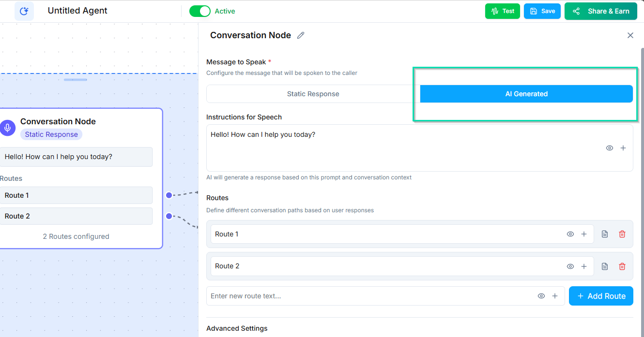Open the document icon next to Route 1
Image resolution: width=644 pixels, height=337 pixels.
(604, 234)
